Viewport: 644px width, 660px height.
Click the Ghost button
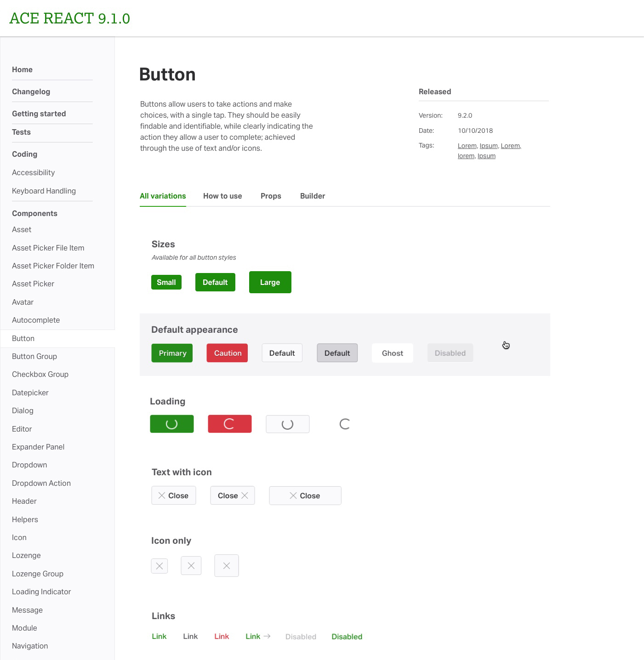pos(393,353)
